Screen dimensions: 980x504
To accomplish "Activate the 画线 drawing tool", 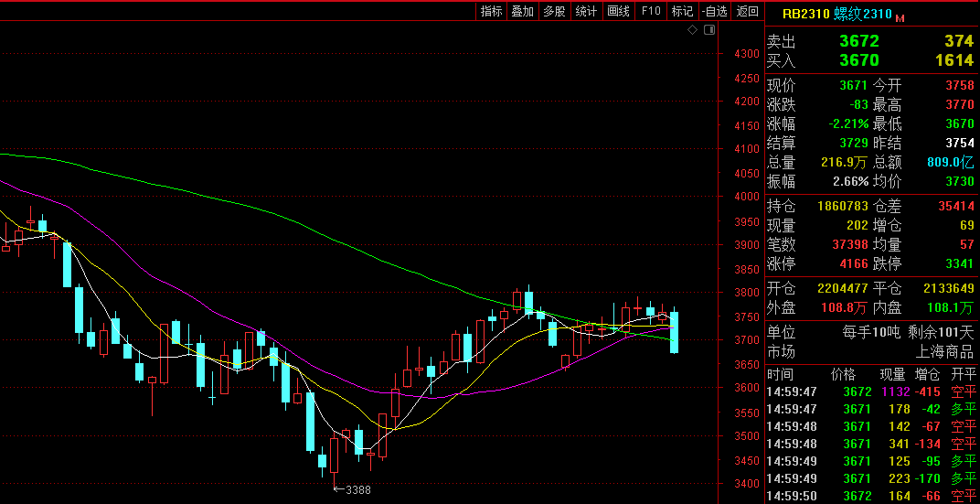I will [x=618, y=11].
